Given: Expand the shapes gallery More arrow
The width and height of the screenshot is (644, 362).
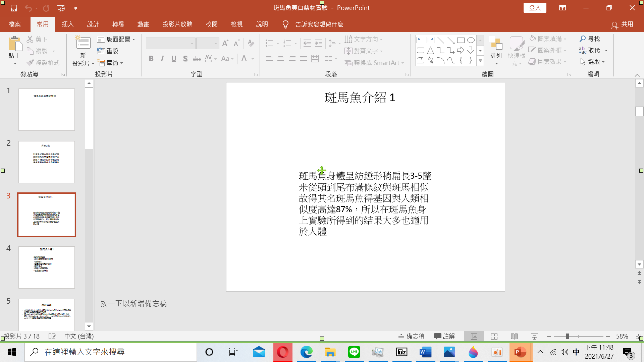Looking at the screenshot, I should [x=480, y=61].
